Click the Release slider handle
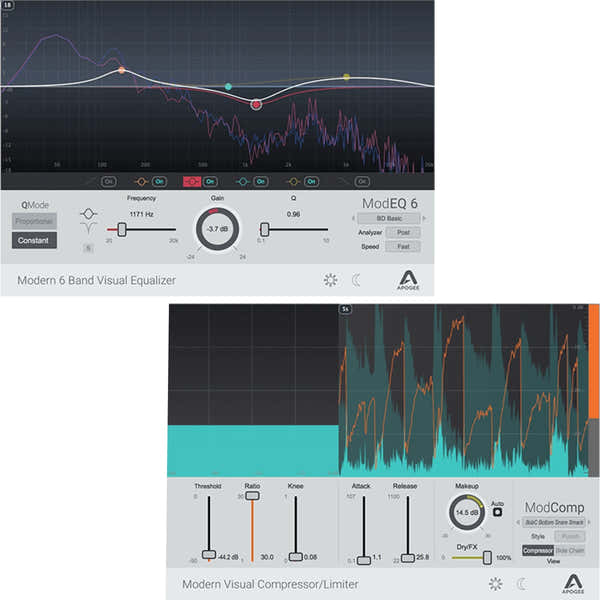The height and width of the screenshot is (600, 600). click(408, 558)
